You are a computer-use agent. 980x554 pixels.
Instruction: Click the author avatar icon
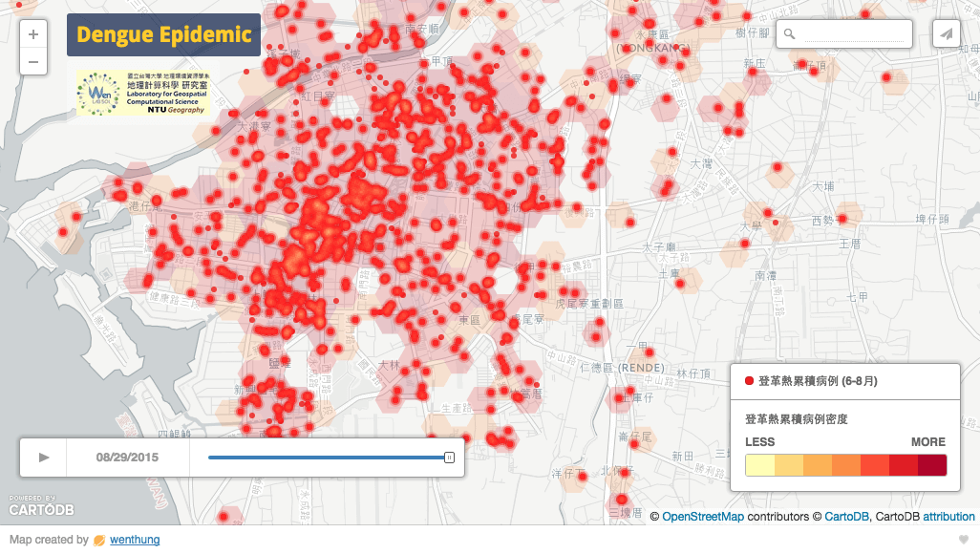[x=99, y=541]
